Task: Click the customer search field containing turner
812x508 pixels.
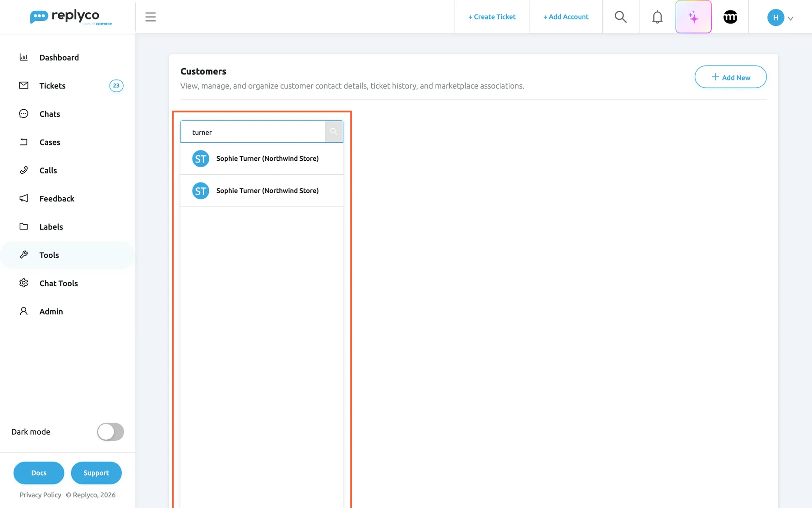Action: [253, 132]
